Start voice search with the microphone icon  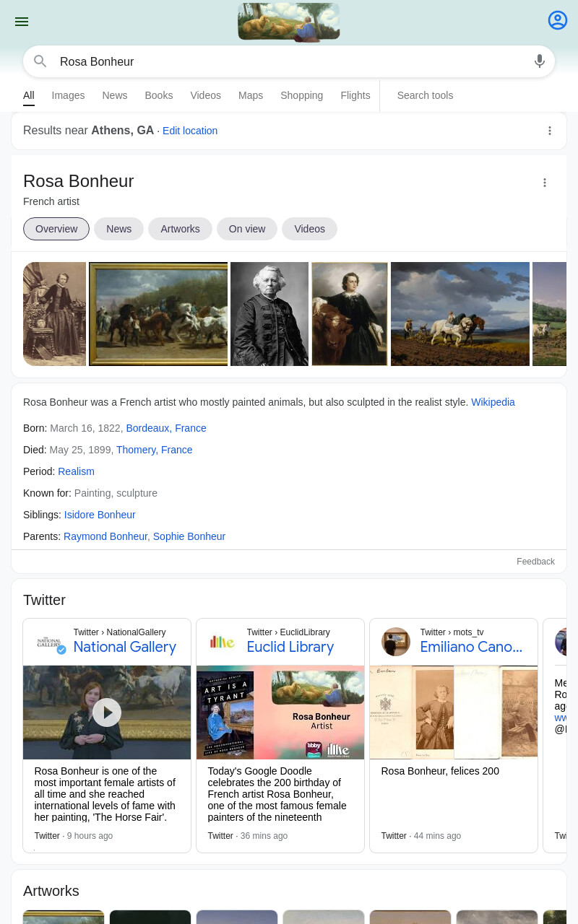pyautogui.click(x=540, y=61)
